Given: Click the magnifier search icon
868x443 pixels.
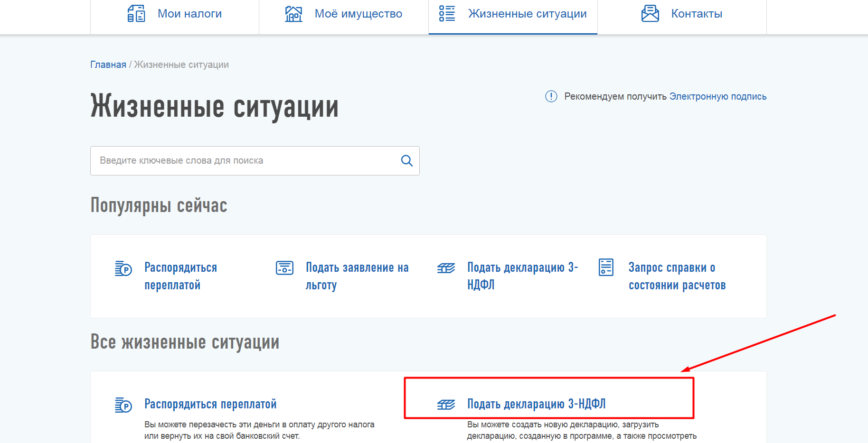Looking at the screenshot, I should [406, 161].
